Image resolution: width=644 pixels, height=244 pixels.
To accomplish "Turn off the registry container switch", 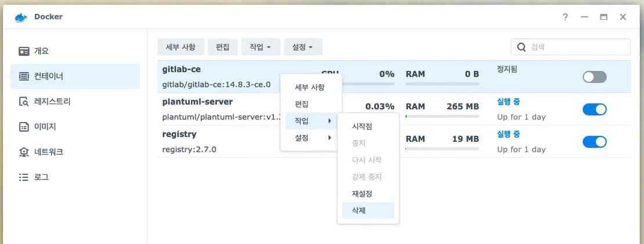I will coord(594,142).
